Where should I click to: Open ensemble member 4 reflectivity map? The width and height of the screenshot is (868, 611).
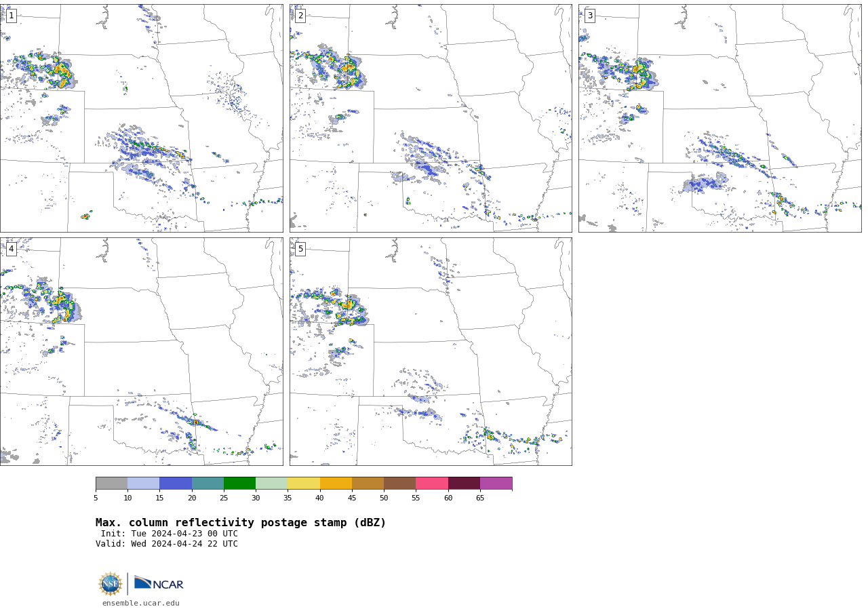(142, 351)
